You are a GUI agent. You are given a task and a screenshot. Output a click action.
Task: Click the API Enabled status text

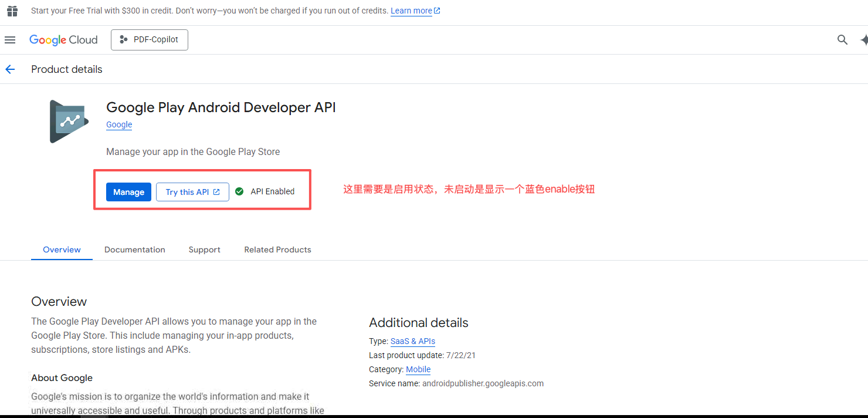[273, 191]
